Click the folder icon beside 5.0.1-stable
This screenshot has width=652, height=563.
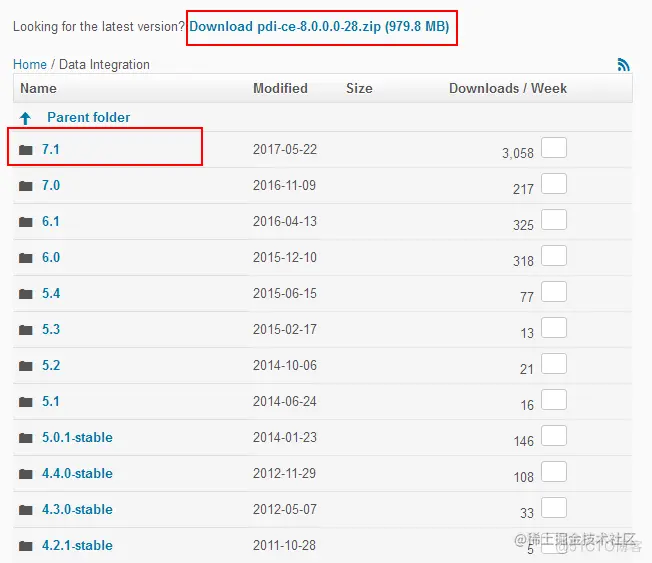click(26, 438)
